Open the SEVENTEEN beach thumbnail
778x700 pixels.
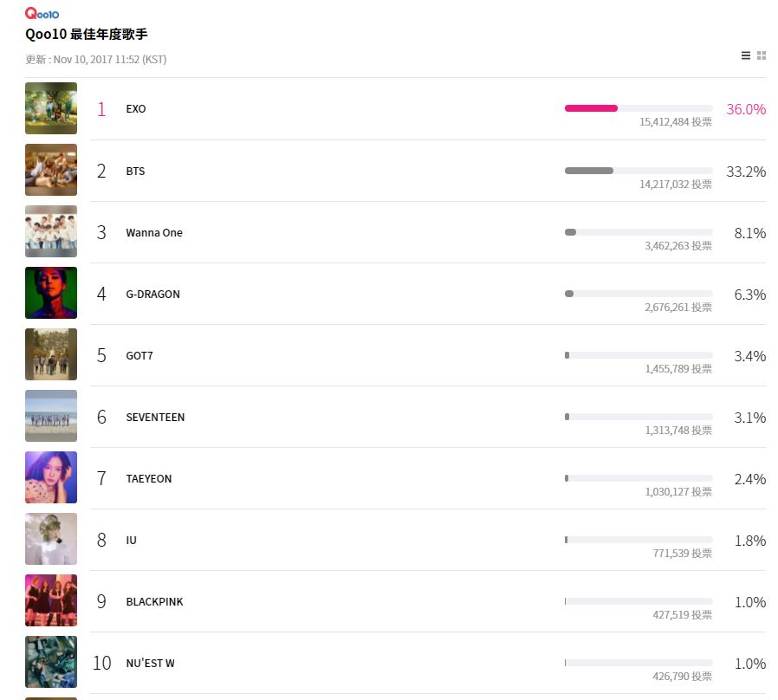coord(51,416)
